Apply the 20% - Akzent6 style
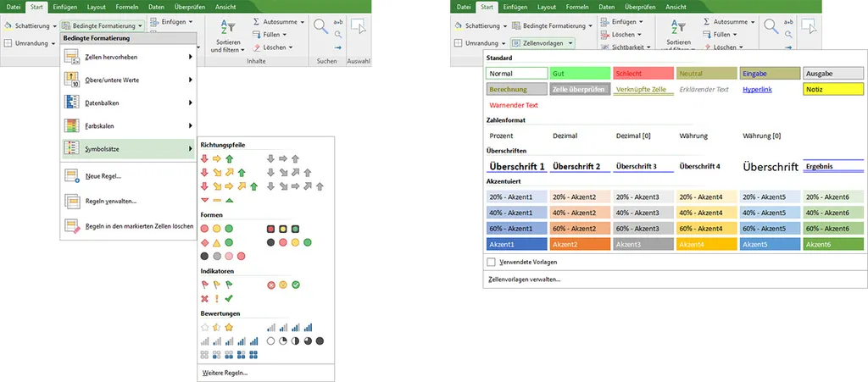 pyautogui.click(x=833, y=197)
